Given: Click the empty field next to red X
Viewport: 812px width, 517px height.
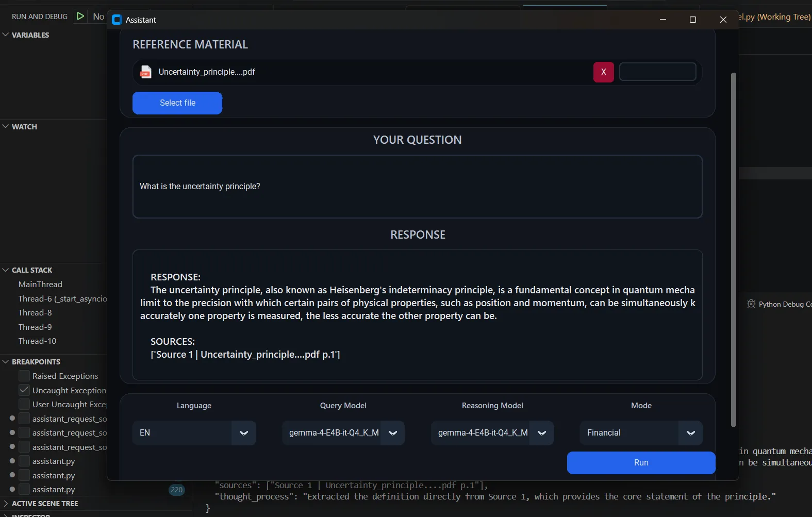Looking at the screenshot, I should 657,72.
